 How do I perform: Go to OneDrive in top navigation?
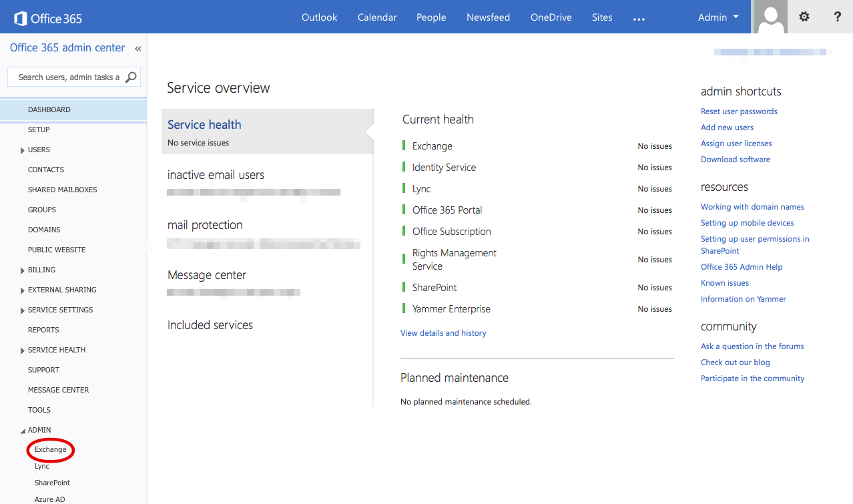(x=551, y=17)
